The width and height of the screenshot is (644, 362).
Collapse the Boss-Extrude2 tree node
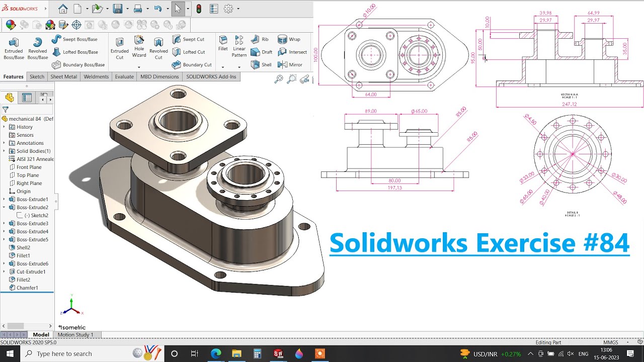(4, 207)
